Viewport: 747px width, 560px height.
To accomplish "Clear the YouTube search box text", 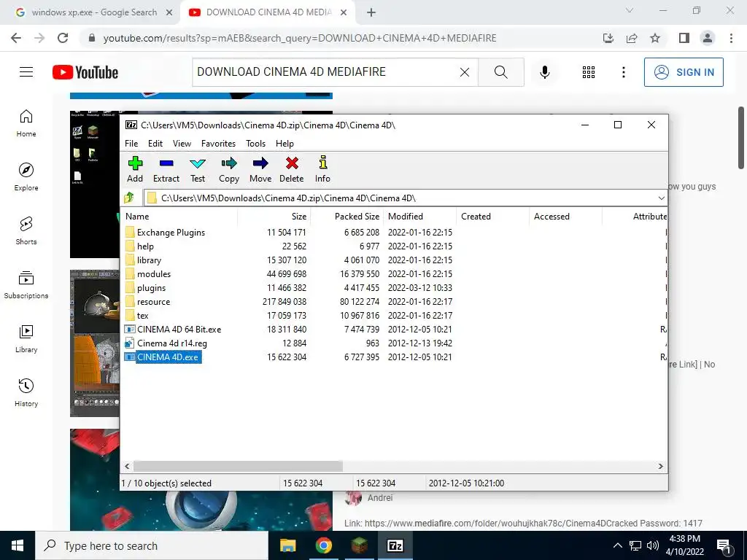I will click(465, 72).
